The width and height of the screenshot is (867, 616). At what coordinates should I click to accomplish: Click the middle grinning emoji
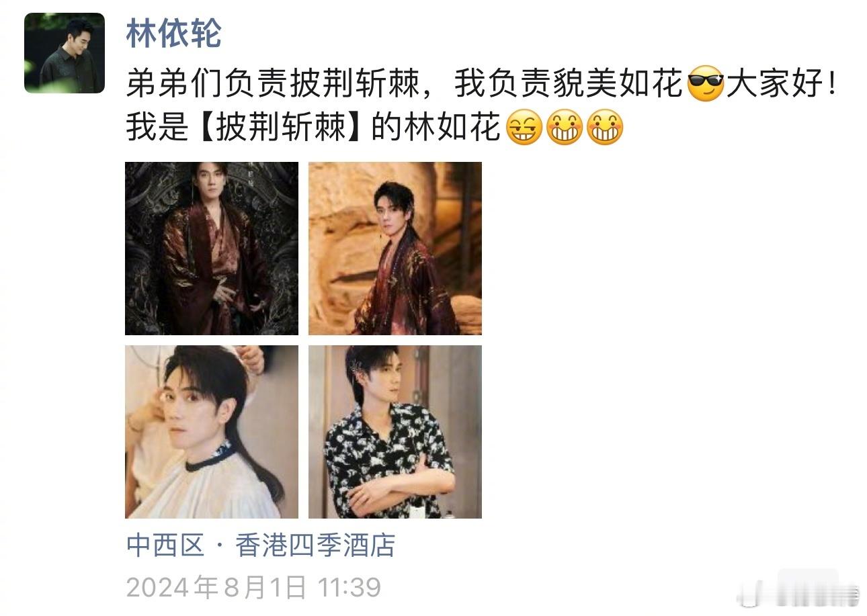[565, 128]
